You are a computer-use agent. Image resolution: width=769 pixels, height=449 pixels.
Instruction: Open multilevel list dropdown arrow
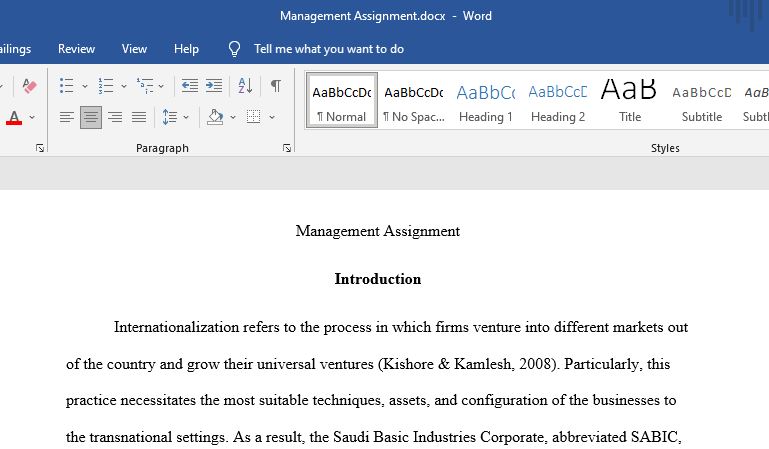[161, 86]
